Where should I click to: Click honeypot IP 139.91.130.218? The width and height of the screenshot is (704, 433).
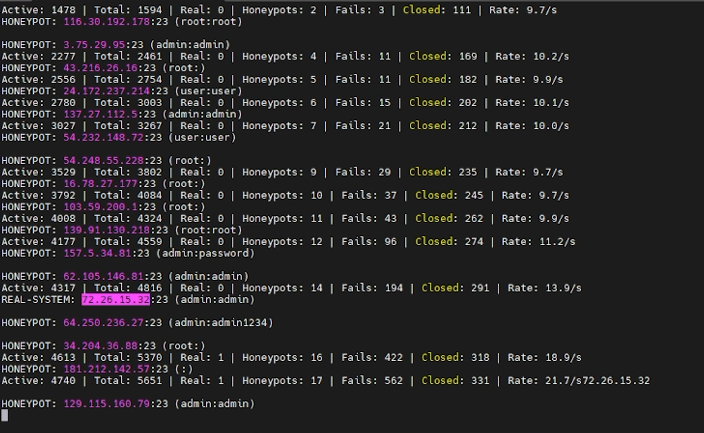107,230
